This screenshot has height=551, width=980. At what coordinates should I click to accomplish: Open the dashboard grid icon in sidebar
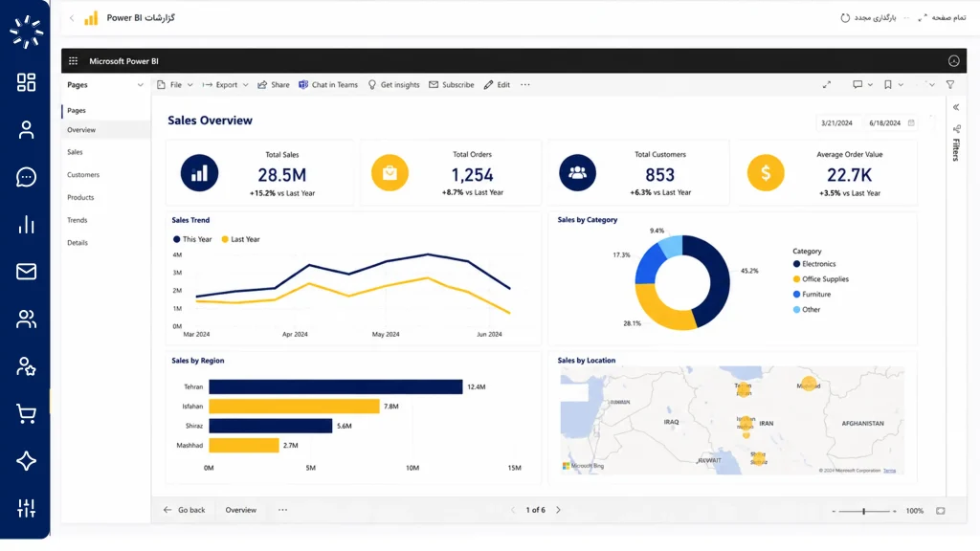coord(26,82)
